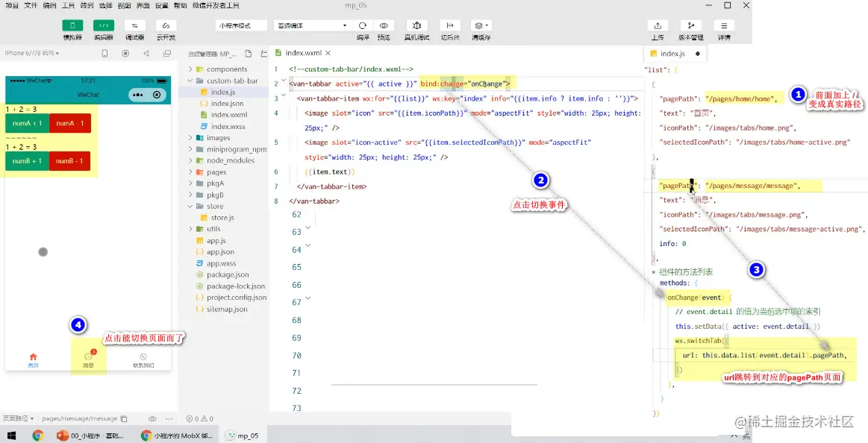Toggle the simulator mute speaker icon
The image size is (868, 443).
click(x=146, y=53)
